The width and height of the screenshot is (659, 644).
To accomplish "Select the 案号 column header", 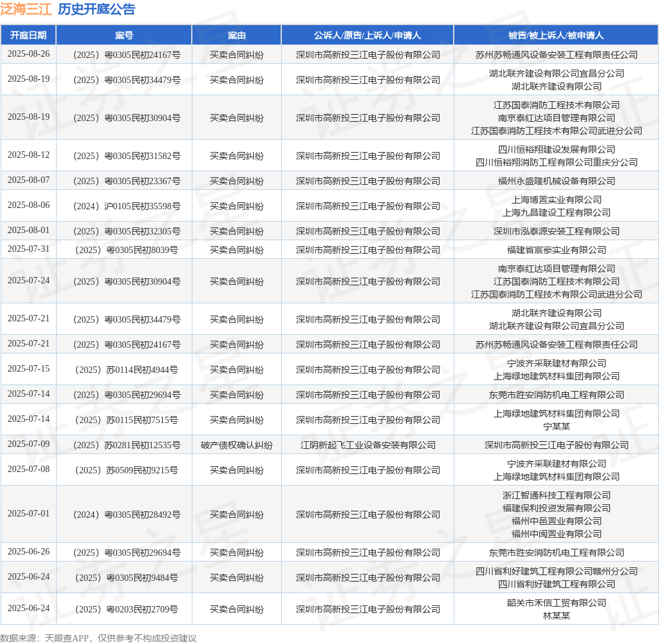I will [x=124, y=35].
